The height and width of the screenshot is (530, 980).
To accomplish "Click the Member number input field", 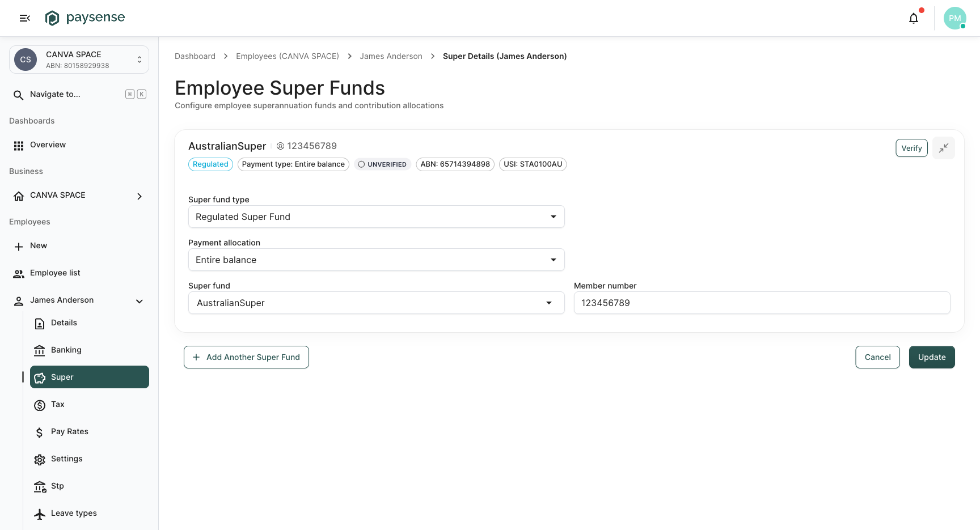I will pos(762,303).
